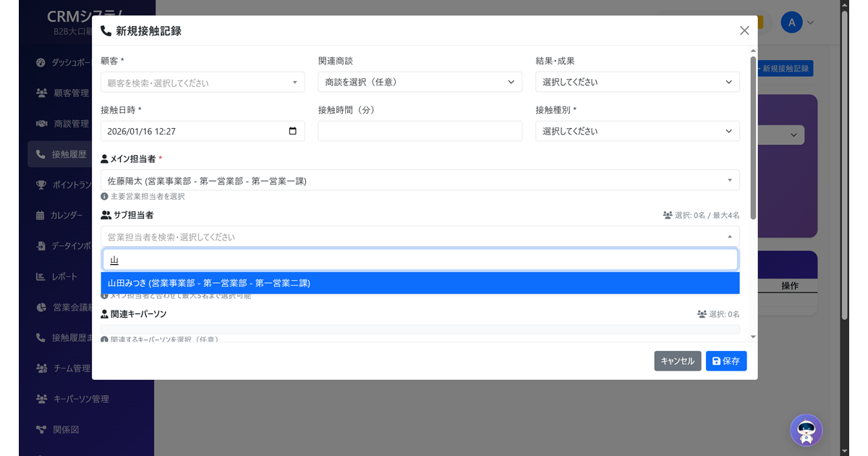Click the calendar picker icon in 接触日時
868x456 pixels.
tap(292, 131)
